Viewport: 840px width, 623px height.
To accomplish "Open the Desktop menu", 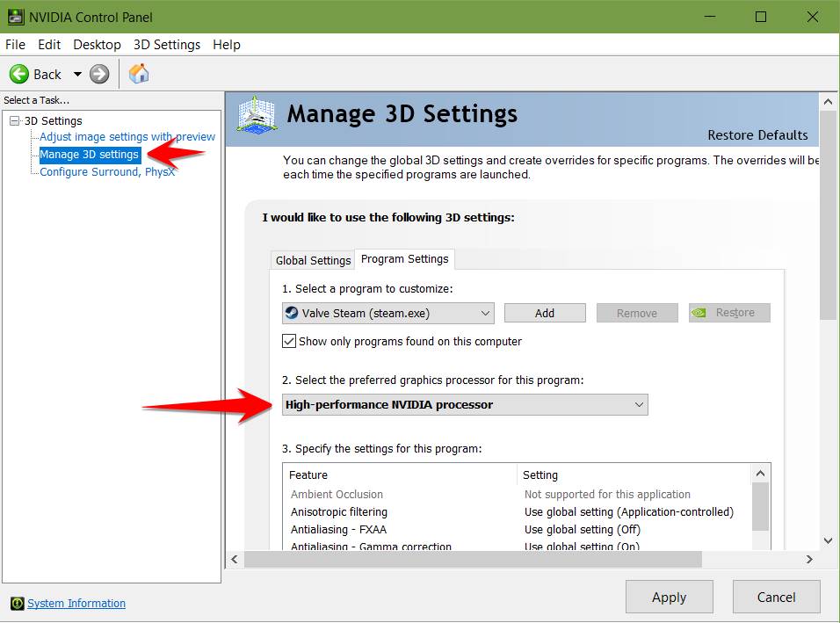I will [97, 45].
